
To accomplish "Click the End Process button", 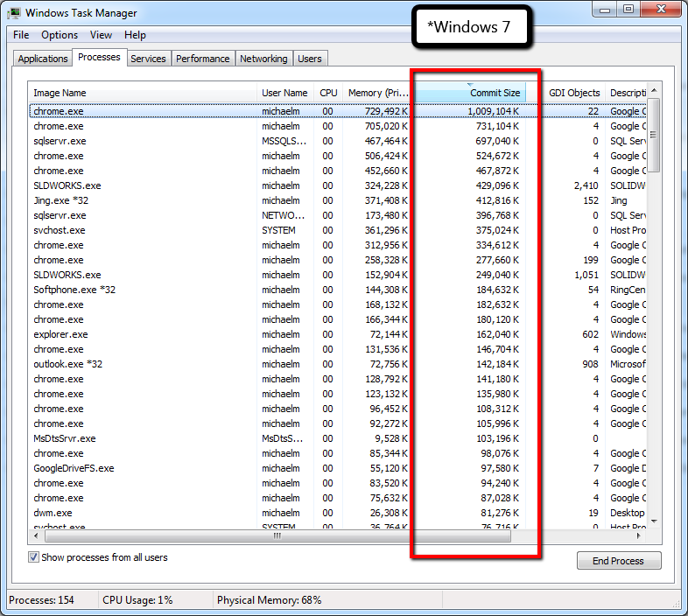I will (619, 561).
